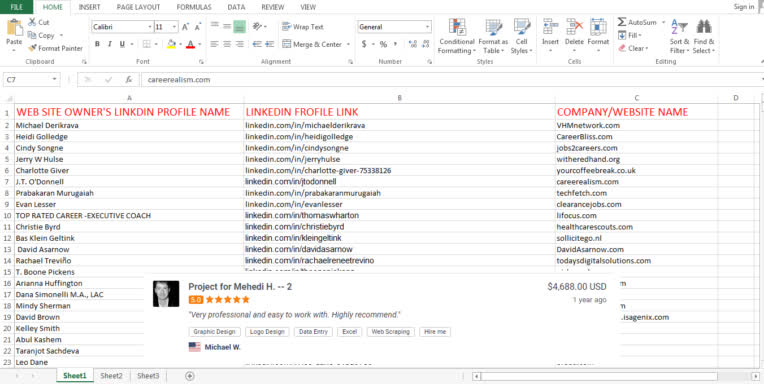Open the font color dropdown arrow
This screenshot has width=764, height=384.
pyautogui.click(x=199, y=44)
